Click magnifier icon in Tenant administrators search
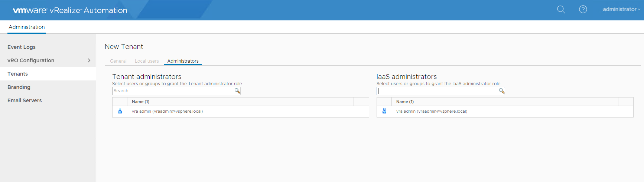 click(x=237, y=91)
